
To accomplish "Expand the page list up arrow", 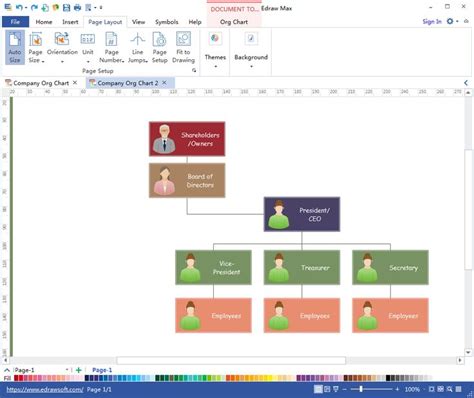I will [7, 370].
